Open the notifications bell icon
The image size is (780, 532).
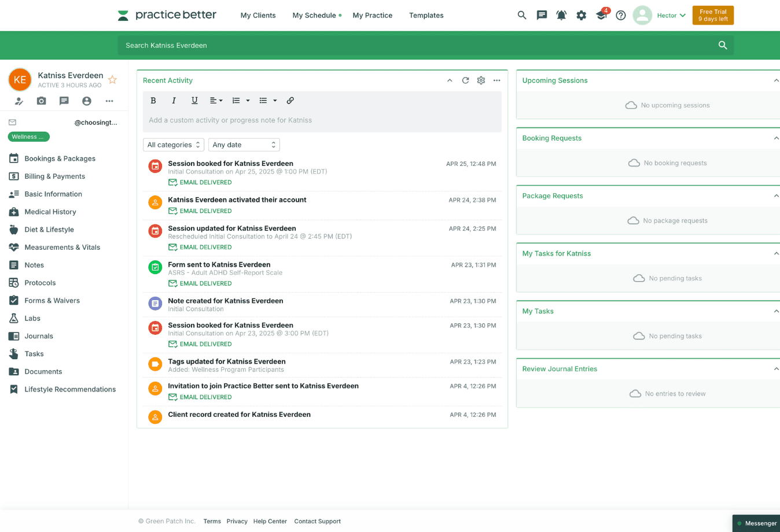(561, 16)
